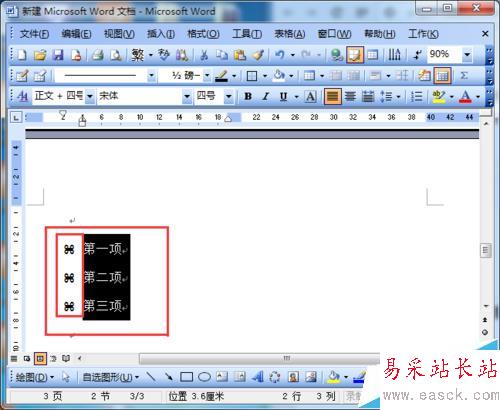The width and height of the screenshot is (500, 410).
Task: Apply the border color pen swatch
Action: (222, 76)
